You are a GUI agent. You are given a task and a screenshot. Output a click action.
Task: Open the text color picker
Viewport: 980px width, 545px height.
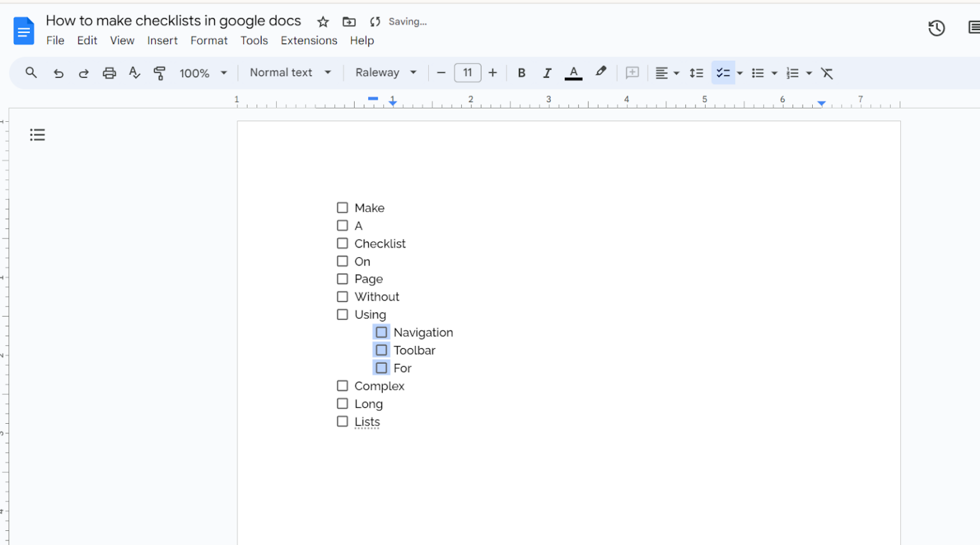point(573,73)
